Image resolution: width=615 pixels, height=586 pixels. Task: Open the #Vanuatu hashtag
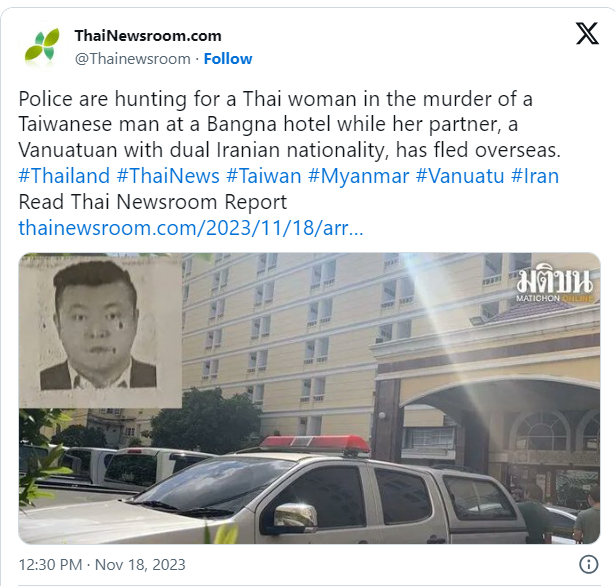(460, 176)
